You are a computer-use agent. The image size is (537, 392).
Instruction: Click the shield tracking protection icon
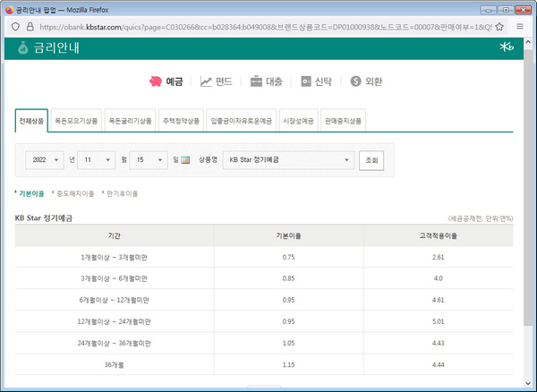tap(15, 27)
